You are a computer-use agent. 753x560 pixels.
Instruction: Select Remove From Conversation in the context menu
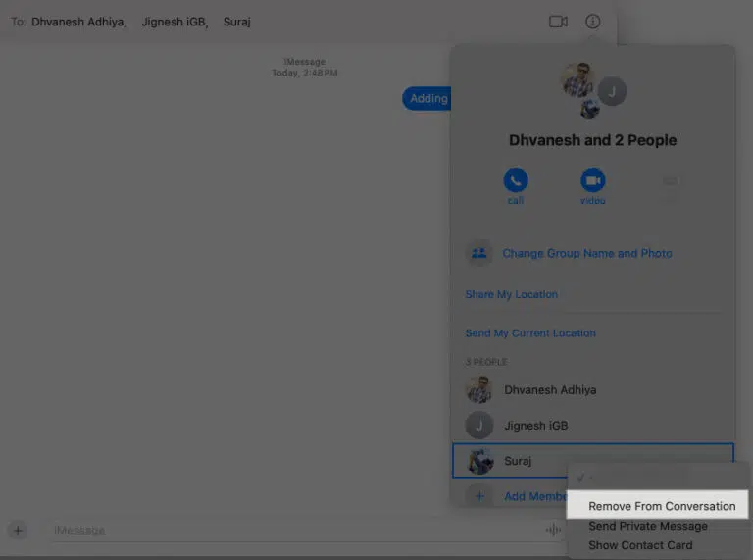661,506
